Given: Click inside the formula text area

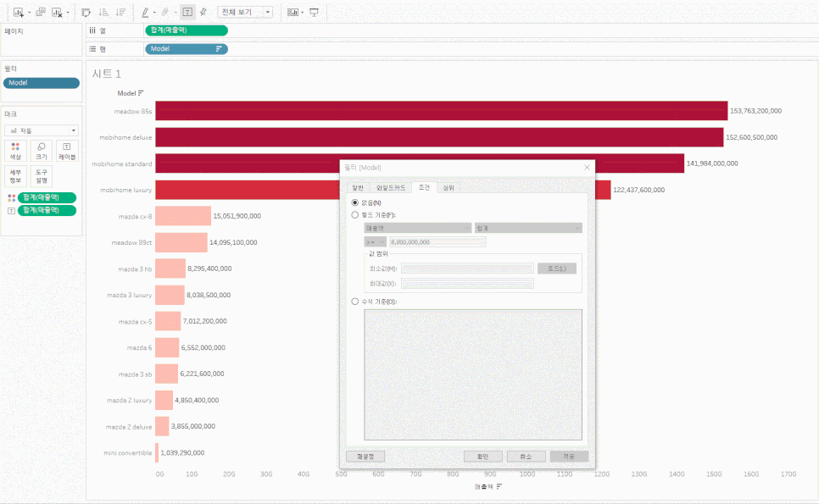Looking at the screenshot, I should pos(473,374).
